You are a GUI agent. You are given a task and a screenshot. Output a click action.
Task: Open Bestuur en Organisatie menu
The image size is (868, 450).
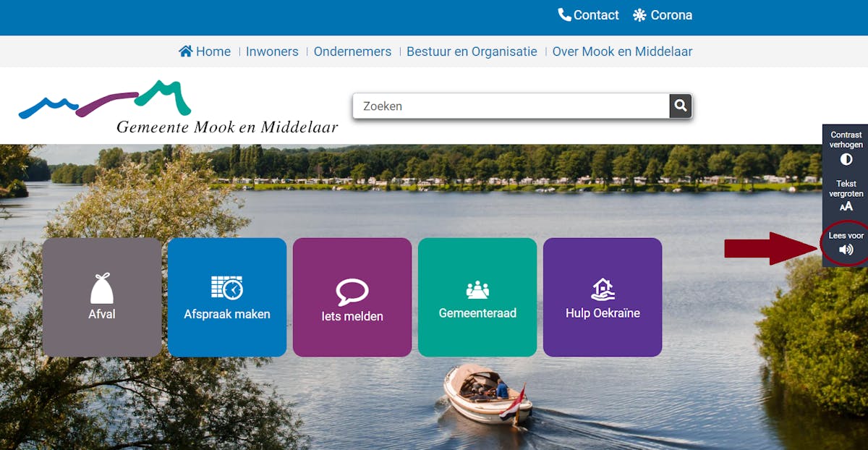pyautogui.click(x=472, y=51)
